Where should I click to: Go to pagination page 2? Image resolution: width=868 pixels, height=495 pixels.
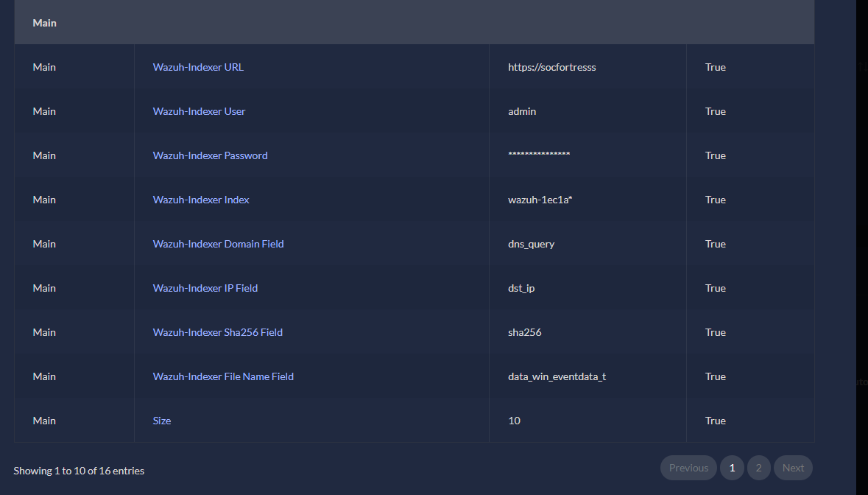pyautogui.click(x=758, y=468)
